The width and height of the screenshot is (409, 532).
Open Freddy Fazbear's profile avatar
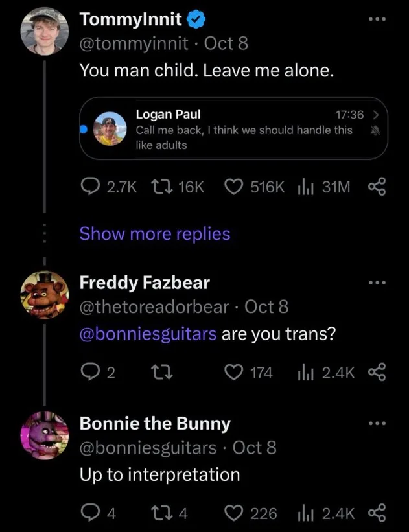pos(41,296)
